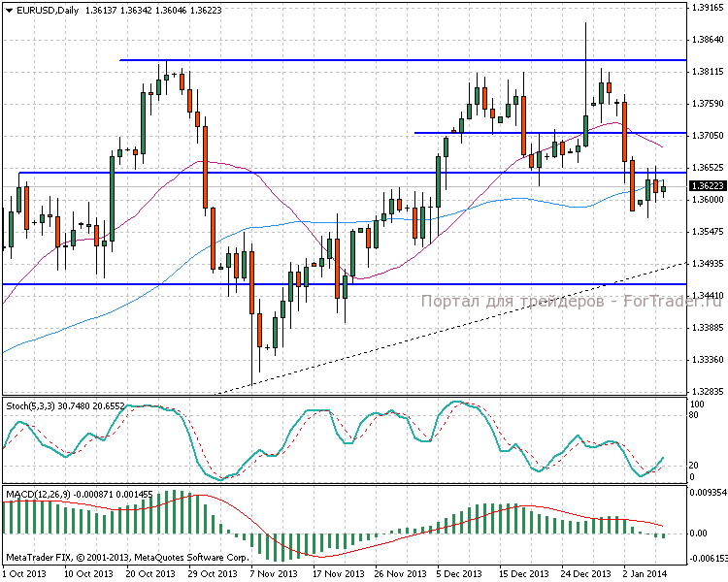Image resolution: width=728 pixels, height=582 pixels.
Task: Click the 24 Dec 2013 date label
Action: 586,573
